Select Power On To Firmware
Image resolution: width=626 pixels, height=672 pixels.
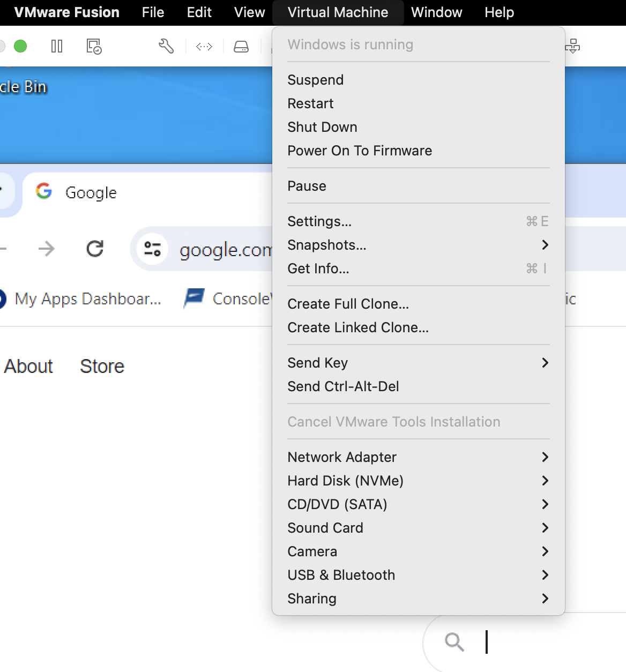point(419,151)
